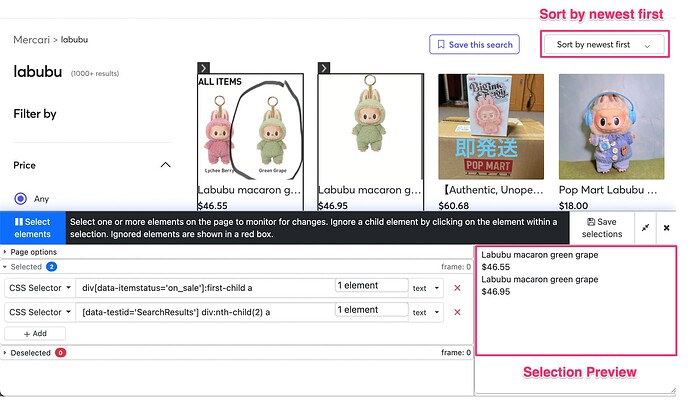
Task: Click arrow icon above the ALL ITEMS listing
Action: [203, 68]
